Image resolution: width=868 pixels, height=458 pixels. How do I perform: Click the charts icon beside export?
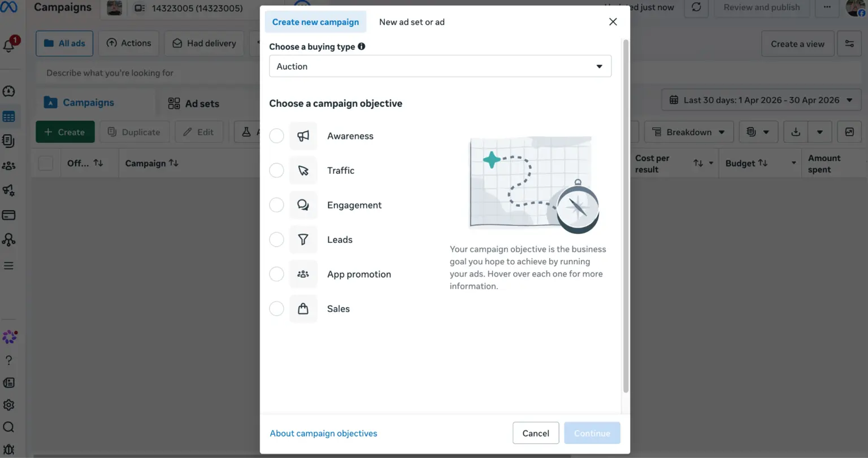point(849,132)
